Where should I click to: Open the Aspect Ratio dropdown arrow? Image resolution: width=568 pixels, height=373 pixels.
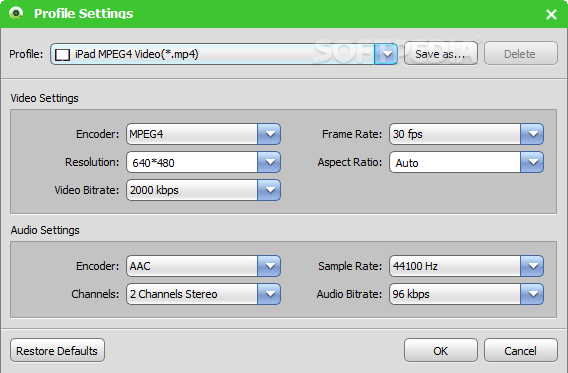click(x=532, y=162)
